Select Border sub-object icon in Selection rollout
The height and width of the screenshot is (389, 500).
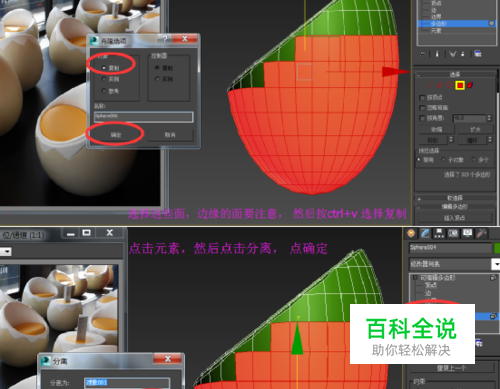click(x=449, y=85)
